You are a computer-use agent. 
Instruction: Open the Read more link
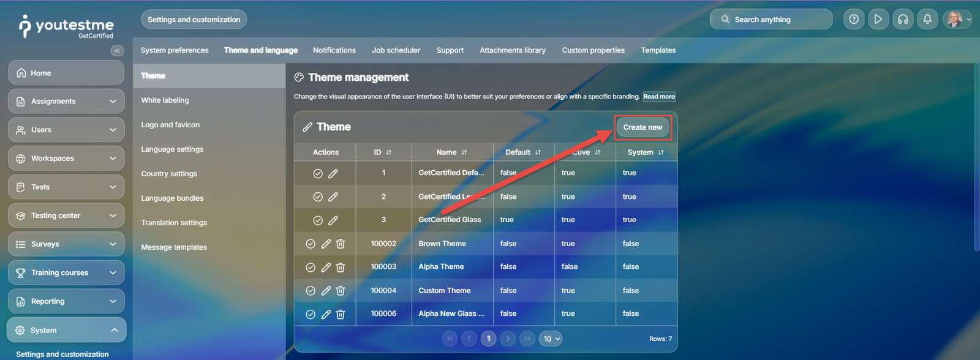point(658,97)
